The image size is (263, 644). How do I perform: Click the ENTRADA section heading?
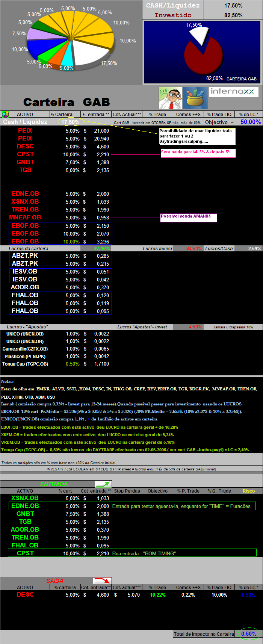pyautogui.click(x=54, y=484)
